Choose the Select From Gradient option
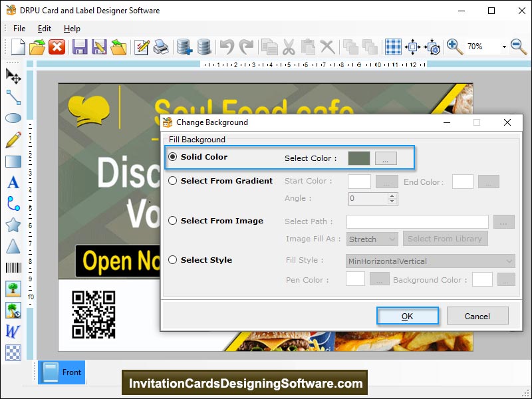The height and width of the screenshot is (399, 532). [x=172, y=181]
